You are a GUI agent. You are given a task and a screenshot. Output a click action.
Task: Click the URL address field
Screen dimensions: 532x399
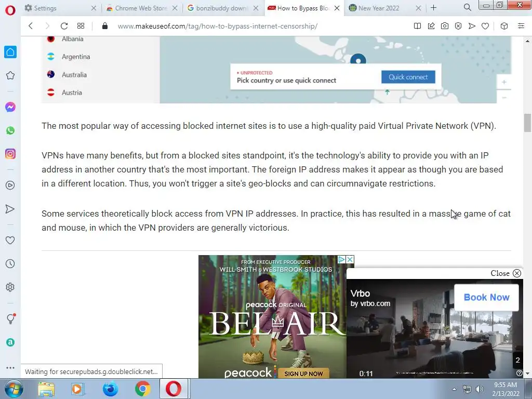217,26
